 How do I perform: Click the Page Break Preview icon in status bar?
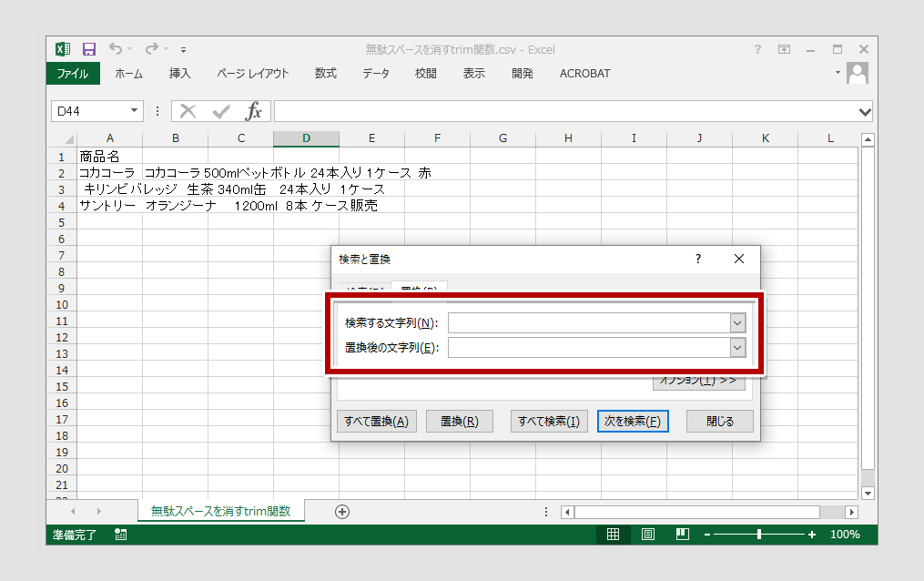[682, 535]
